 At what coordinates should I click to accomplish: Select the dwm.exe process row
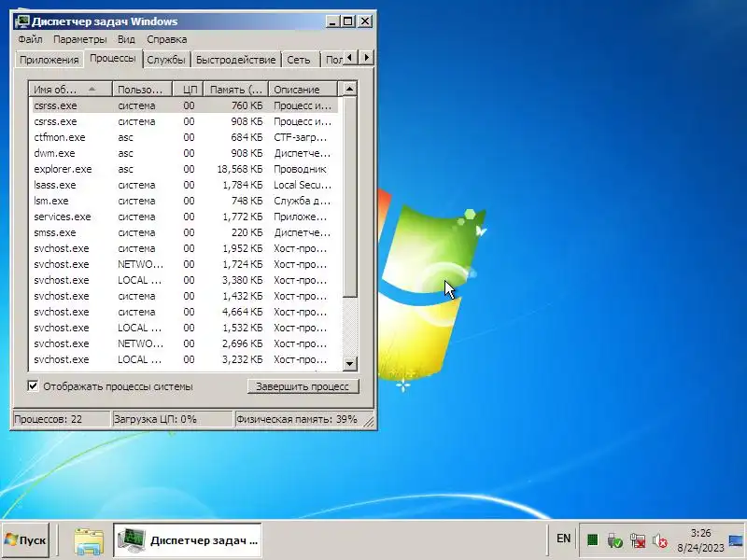(x=185, y=153)
